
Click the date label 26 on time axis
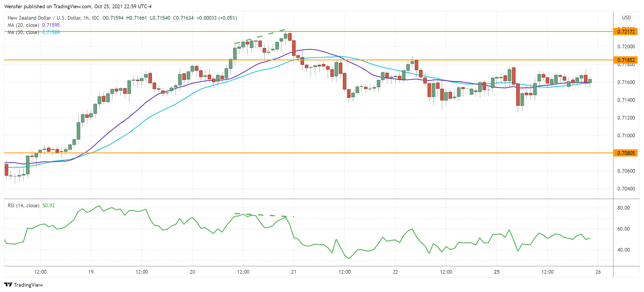coord(598,272)
